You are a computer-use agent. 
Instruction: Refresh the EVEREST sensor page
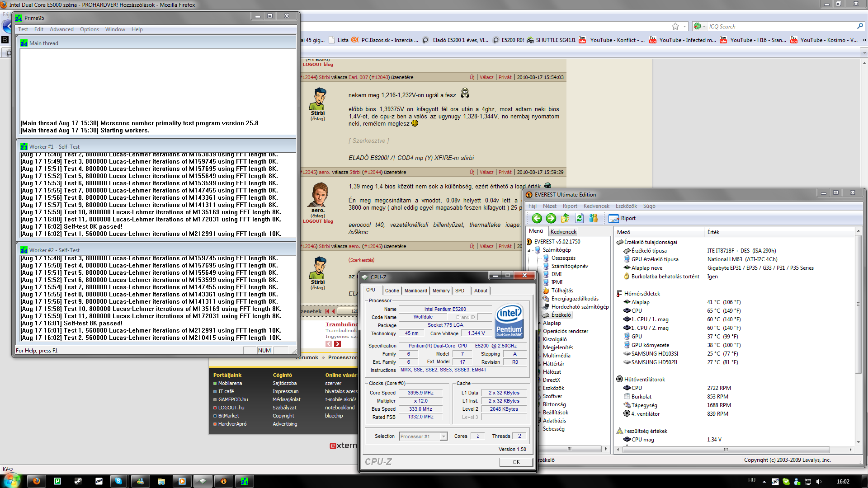579,219
